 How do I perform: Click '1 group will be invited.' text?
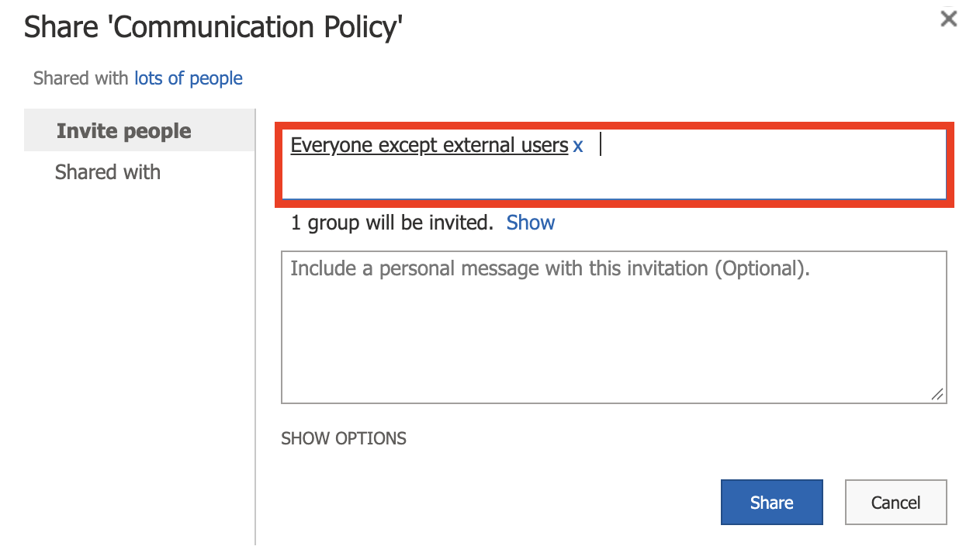coord(392,223)
